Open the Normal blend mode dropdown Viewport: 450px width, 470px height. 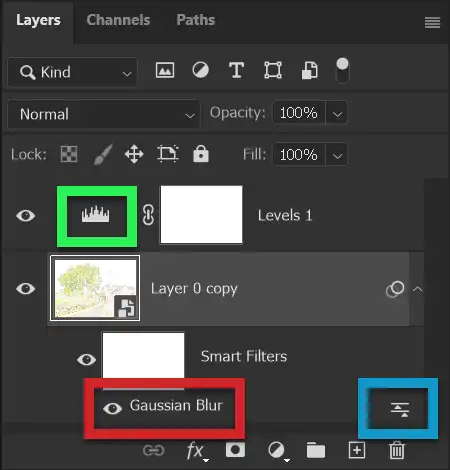pyautogui.click(x=104, y=114)
